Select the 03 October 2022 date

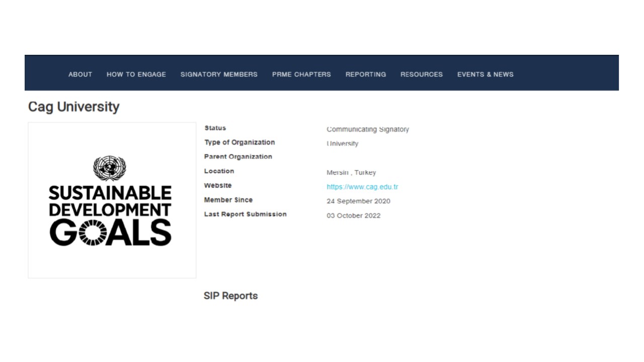(x=354, y=216)
